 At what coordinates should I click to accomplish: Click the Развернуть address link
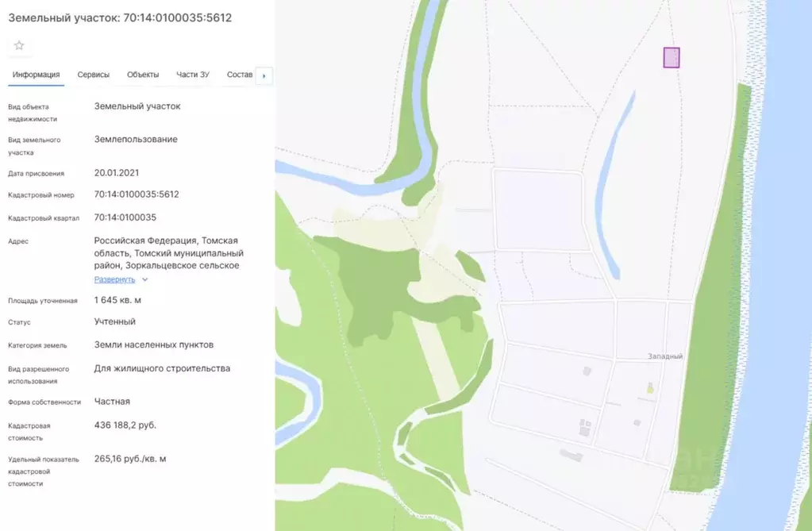click(114, 279)
